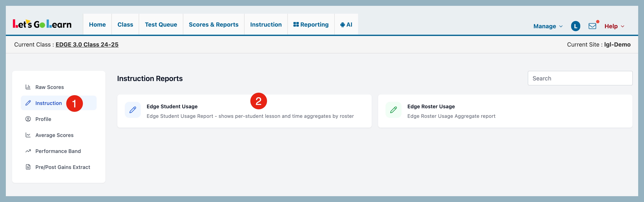Open the Reporting tab
This screenshot has height=202, width=644.
pyautogui.click(x=311, y=25)
